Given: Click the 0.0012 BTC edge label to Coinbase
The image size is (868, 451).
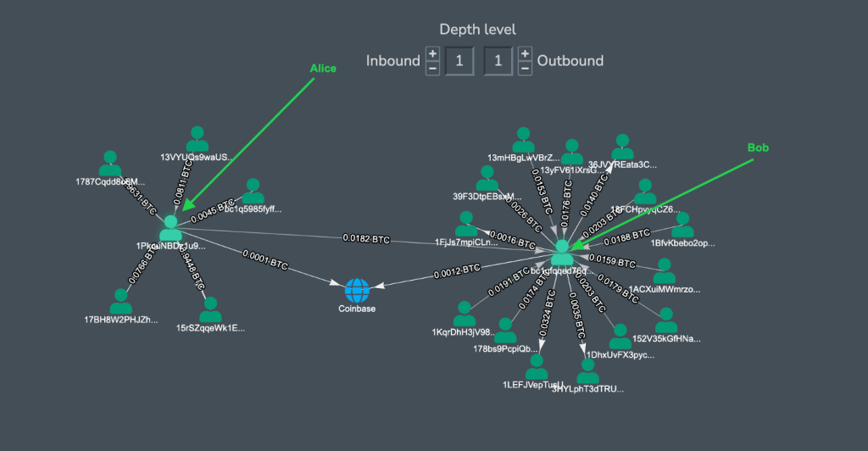Looking at the screenshot, I should pyautogui.click(x=457, y=271).
